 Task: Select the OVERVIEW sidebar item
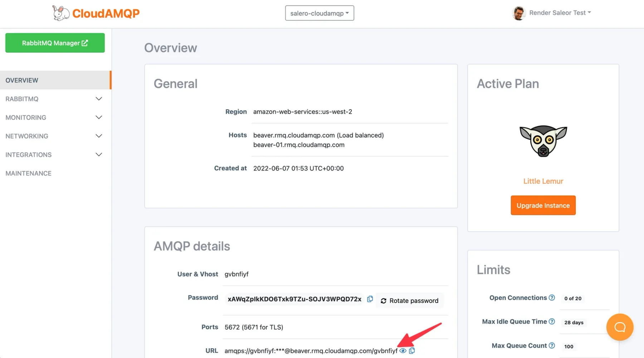tap(22, 80)
